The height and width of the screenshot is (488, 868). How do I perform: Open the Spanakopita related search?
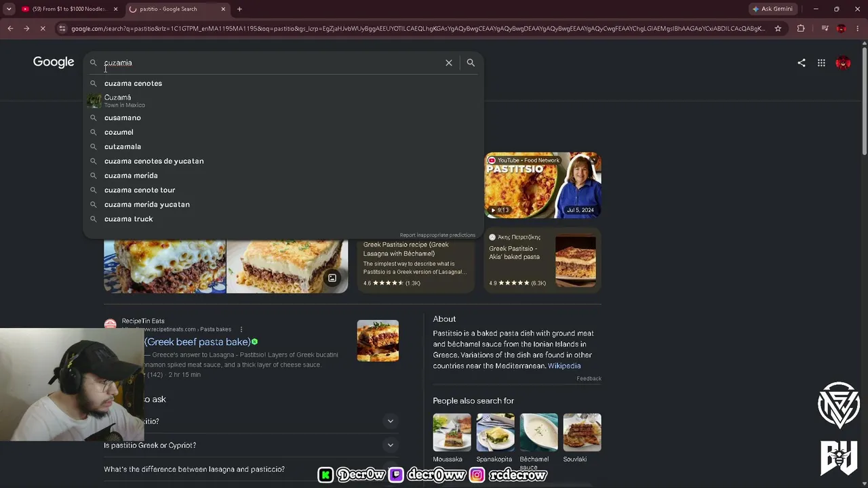[495, 439]
